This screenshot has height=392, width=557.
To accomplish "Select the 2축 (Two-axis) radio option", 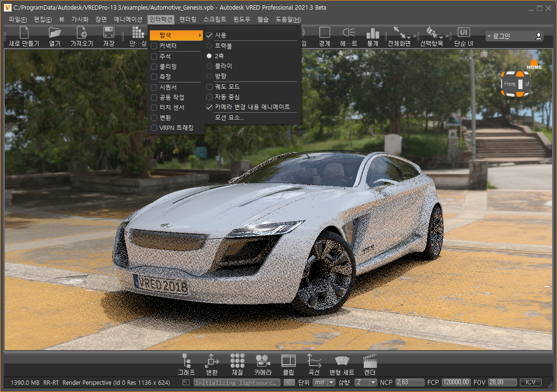I will click(x=209, y=56).
